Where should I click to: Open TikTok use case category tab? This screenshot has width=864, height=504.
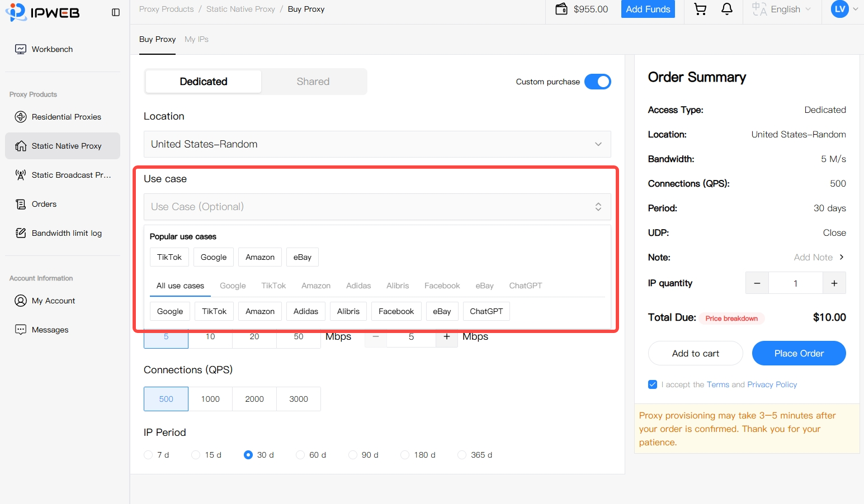273,286
